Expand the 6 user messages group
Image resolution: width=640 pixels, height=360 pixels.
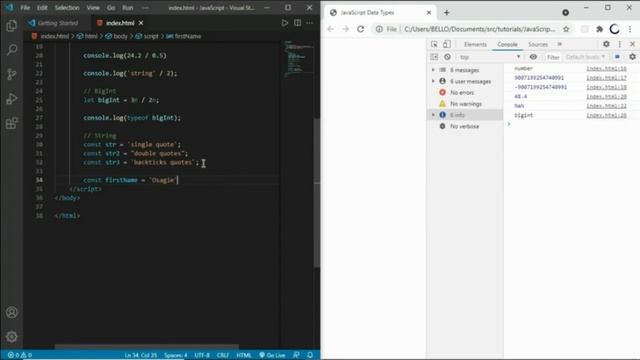coord(433,81)
